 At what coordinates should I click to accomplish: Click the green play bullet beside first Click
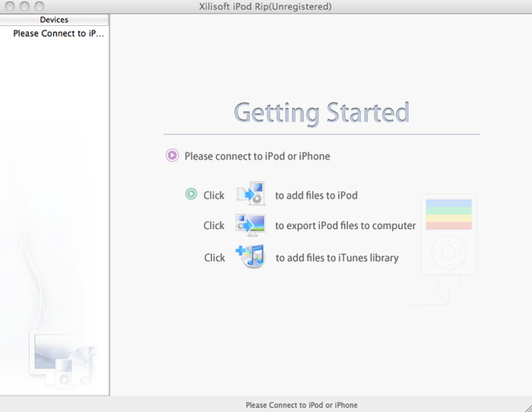tap(191, 194)
